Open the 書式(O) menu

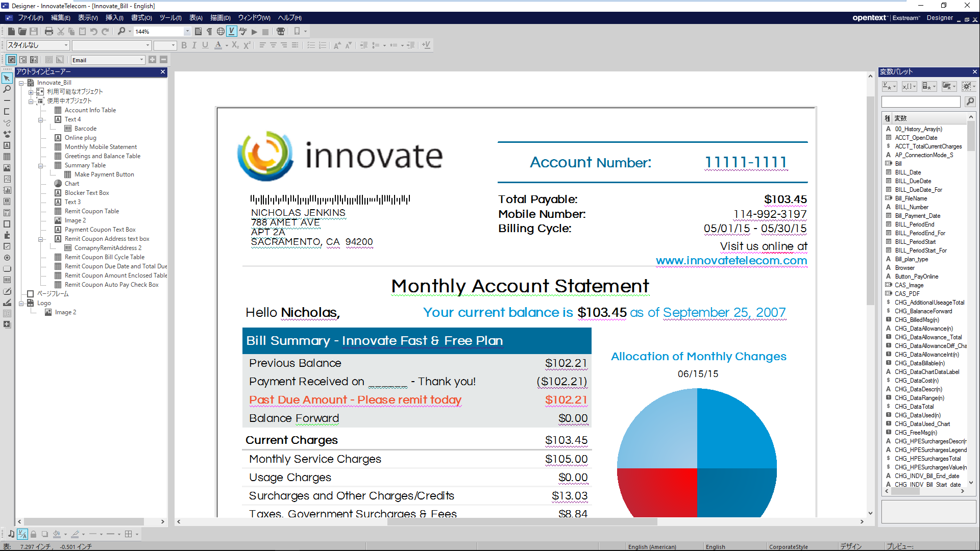pos(141,18)
